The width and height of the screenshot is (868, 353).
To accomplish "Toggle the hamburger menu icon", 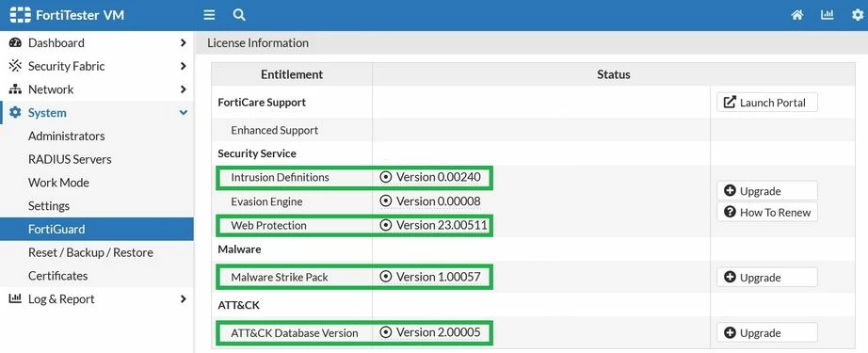I will 209,15.
